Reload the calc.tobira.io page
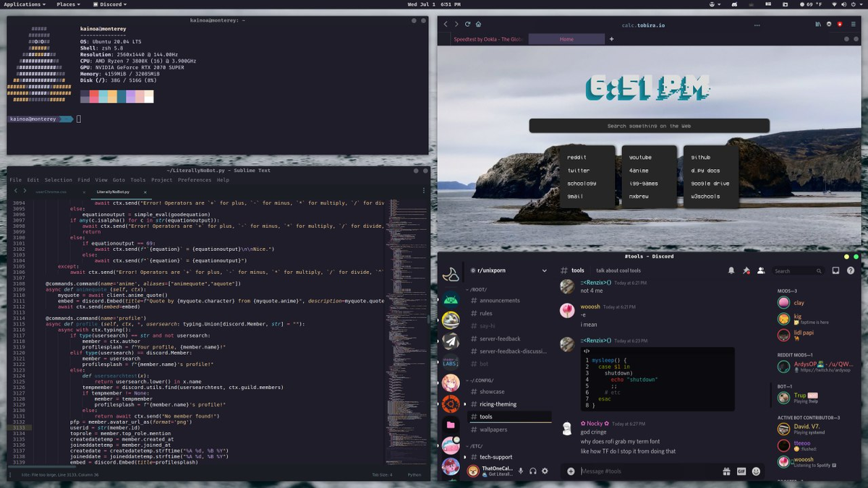The image size is (868, 488). 467,24
